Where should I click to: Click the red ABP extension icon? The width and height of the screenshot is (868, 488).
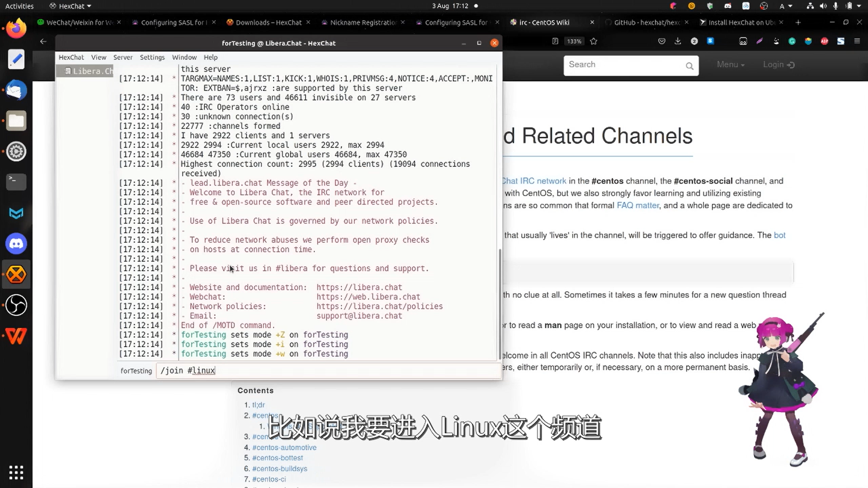[825, 41]
